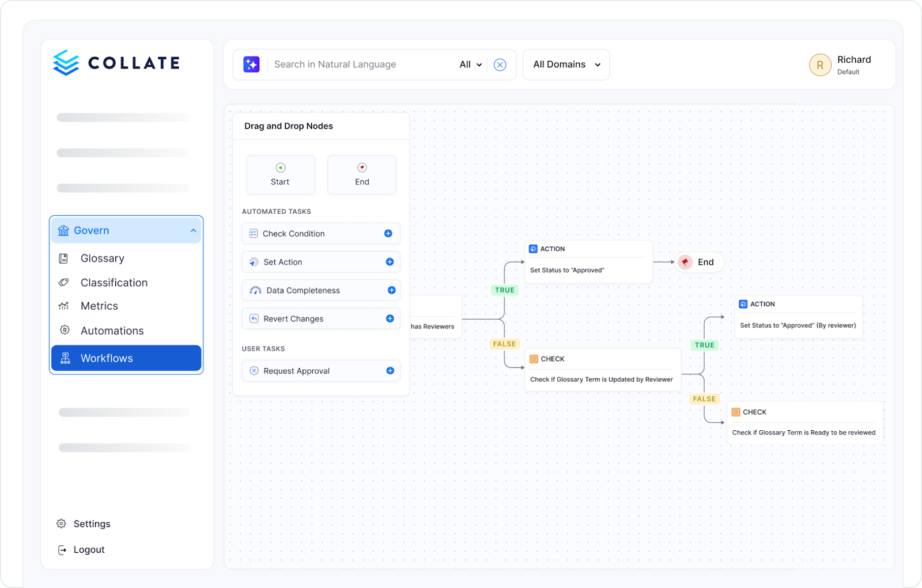This screenshot has width=922, height=588.
Task: Click the Collate logo
Action: (x=116, y=63)
